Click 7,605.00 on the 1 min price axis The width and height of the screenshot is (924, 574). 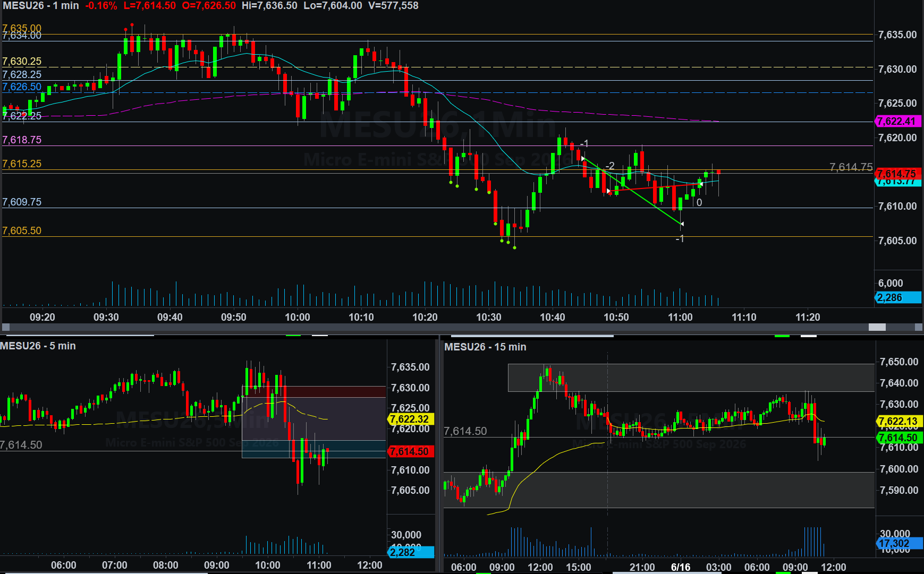[897, 241]
